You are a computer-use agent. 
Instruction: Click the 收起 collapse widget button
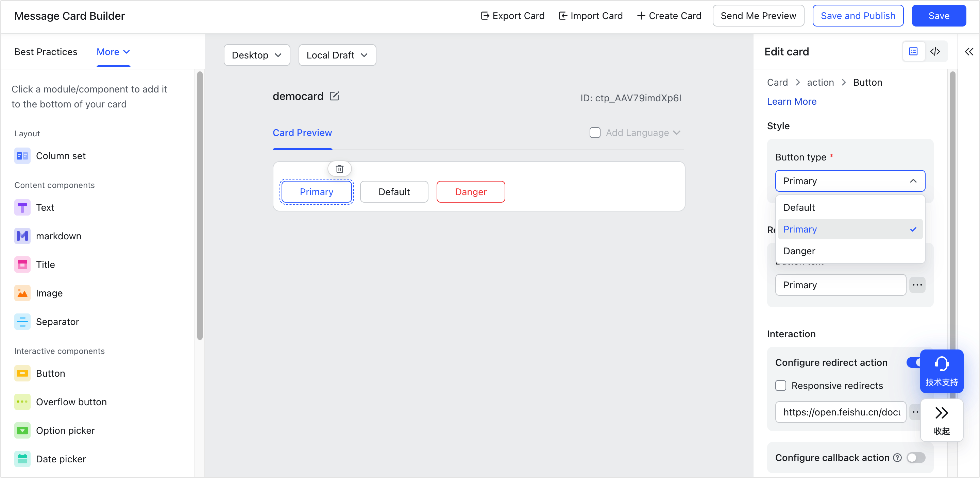coord(941,420)
